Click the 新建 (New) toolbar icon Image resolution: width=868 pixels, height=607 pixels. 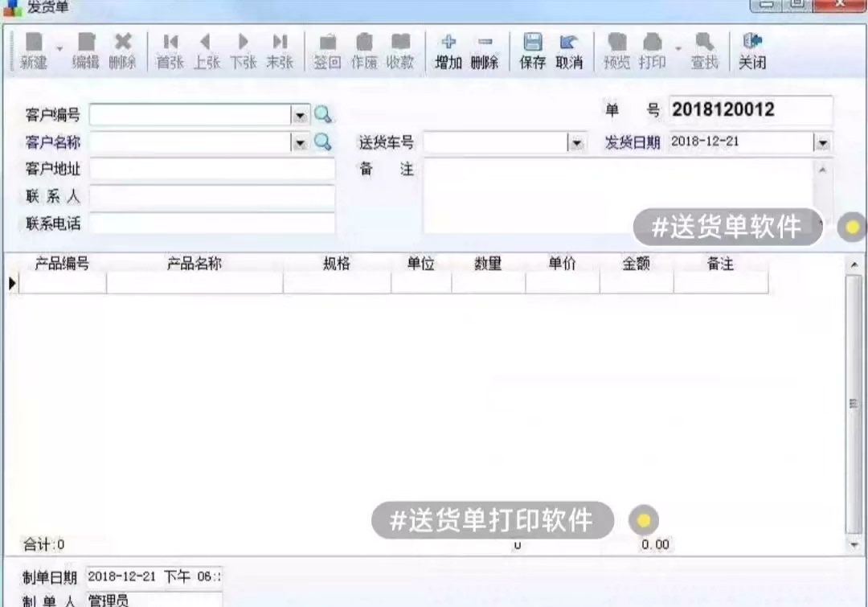[x=34, y=51]
